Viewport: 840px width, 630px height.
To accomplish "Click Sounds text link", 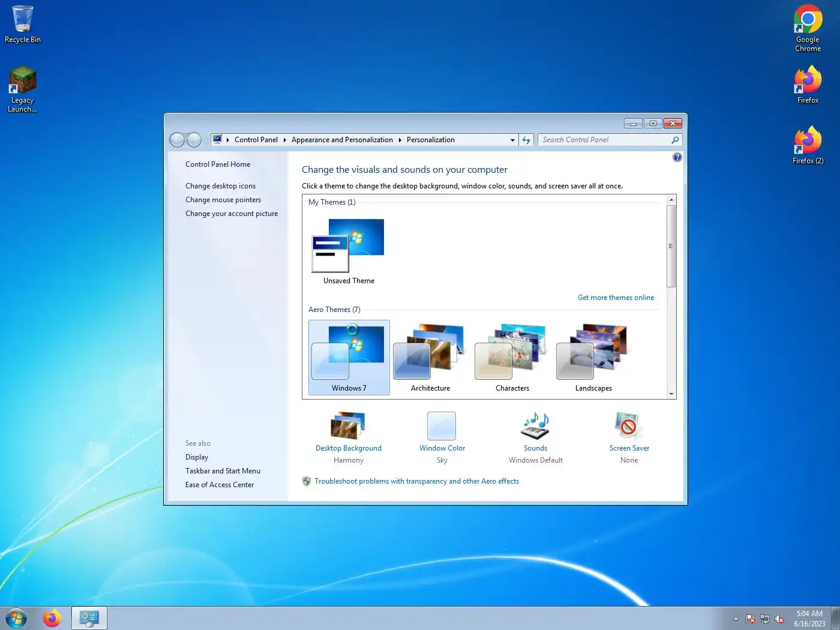I will pyautogui.click(x=535, y=448).
